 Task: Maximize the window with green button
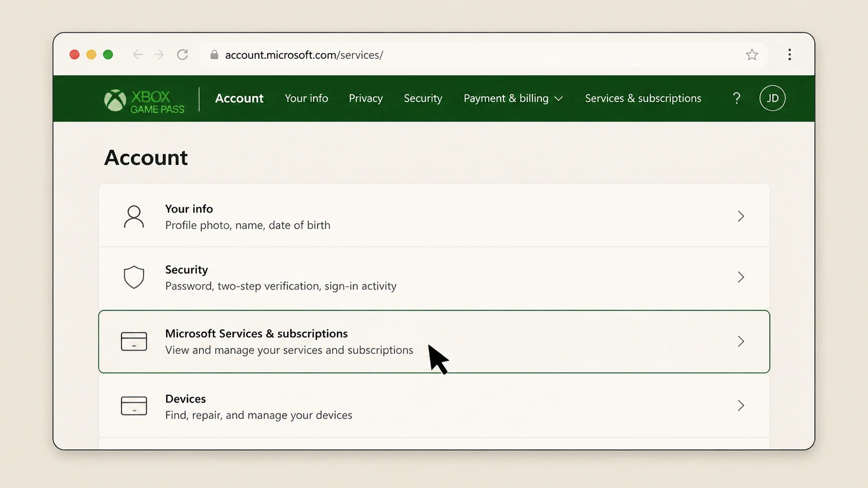pyautogui.click(x=108, y=55)
